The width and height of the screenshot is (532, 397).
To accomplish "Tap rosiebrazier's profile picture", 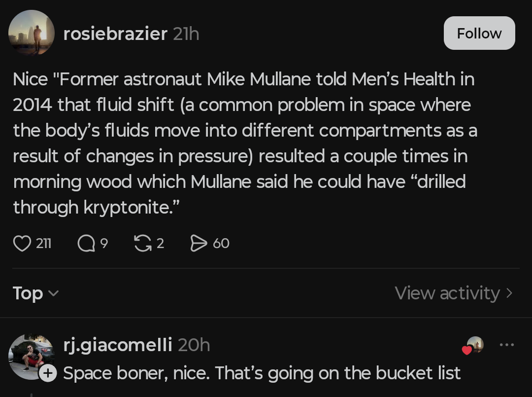I will tap(32, 33).
